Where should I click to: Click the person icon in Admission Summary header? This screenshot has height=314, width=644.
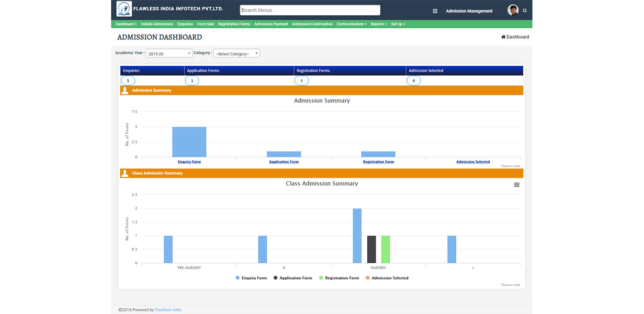pyautogui.click(x=125, y=90)
